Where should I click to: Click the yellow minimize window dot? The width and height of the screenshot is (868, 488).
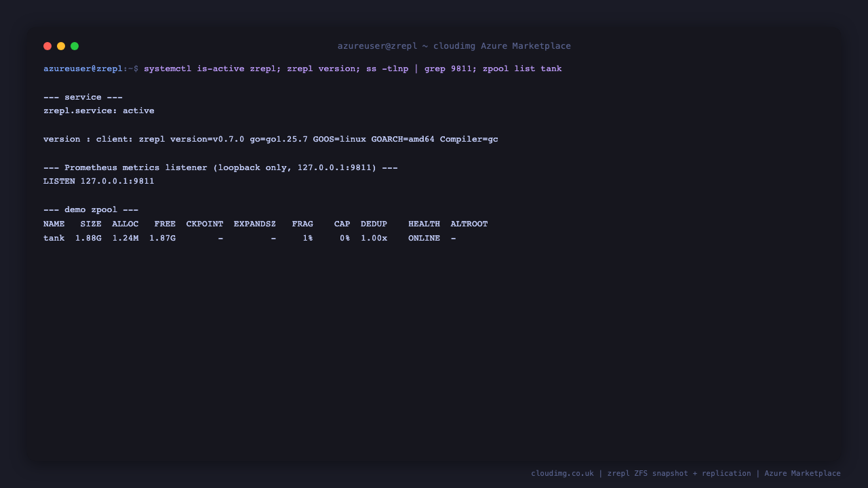[61, 46]
